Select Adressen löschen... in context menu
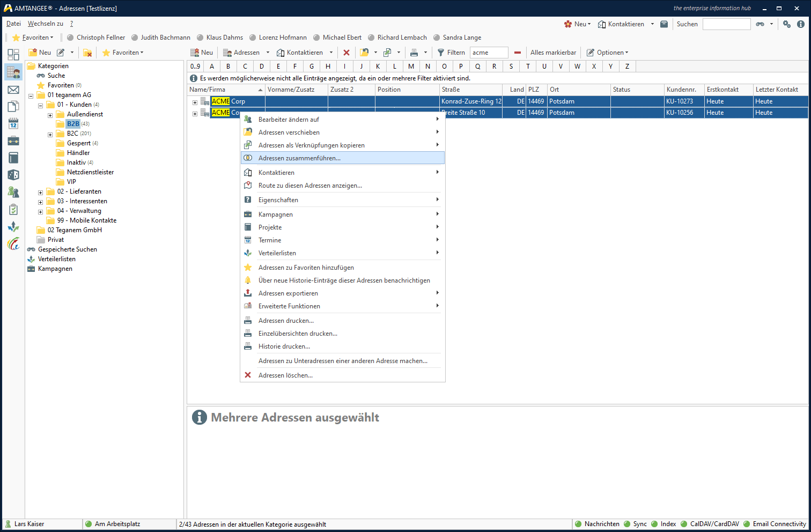 [343, 375]
